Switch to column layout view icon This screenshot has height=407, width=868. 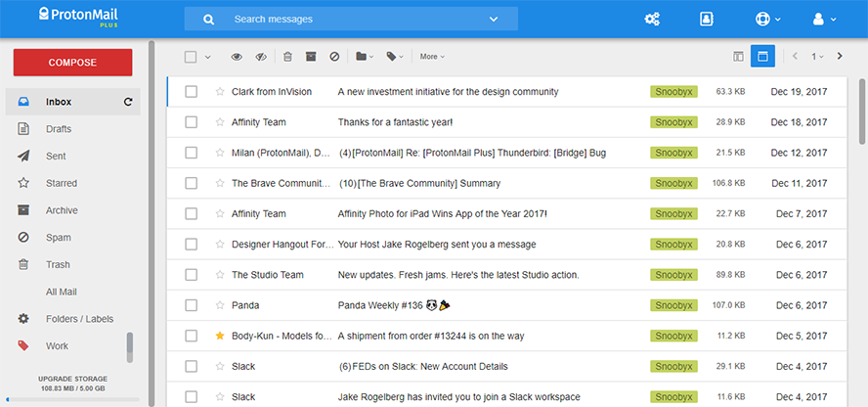[738, 57]
